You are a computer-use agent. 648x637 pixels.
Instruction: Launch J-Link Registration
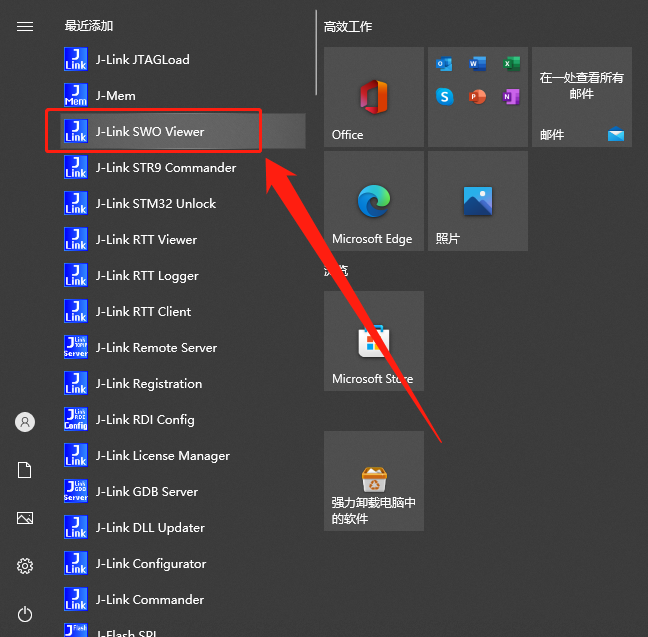click(x=183, y=383)
